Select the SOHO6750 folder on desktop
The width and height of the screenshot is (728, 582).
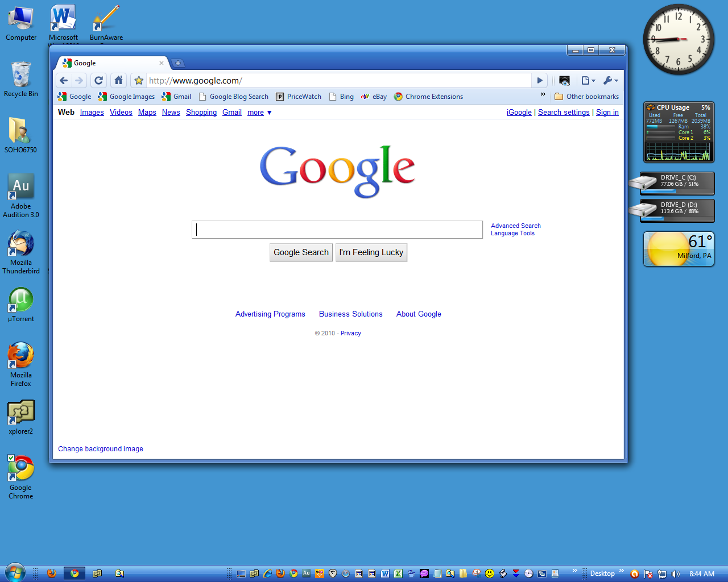[x=20, y=135]
